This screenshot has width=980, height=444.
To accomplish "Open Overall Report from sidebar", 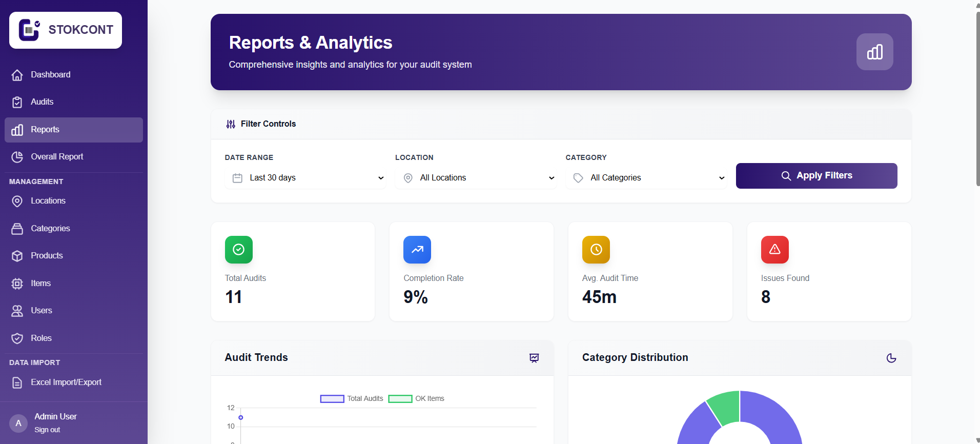I will (x=57, y=157).
